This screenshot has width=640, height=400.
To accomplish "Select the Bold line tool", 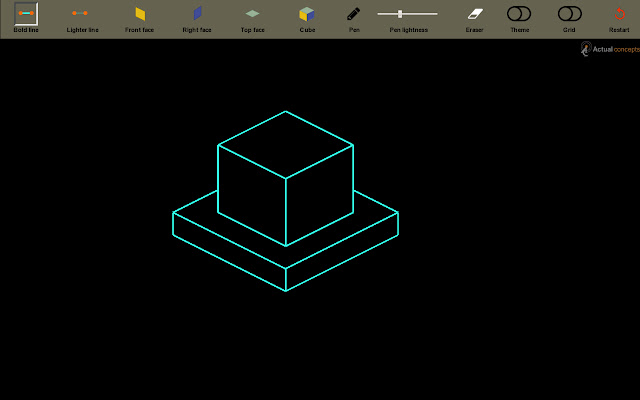I will tap(26, 13).
